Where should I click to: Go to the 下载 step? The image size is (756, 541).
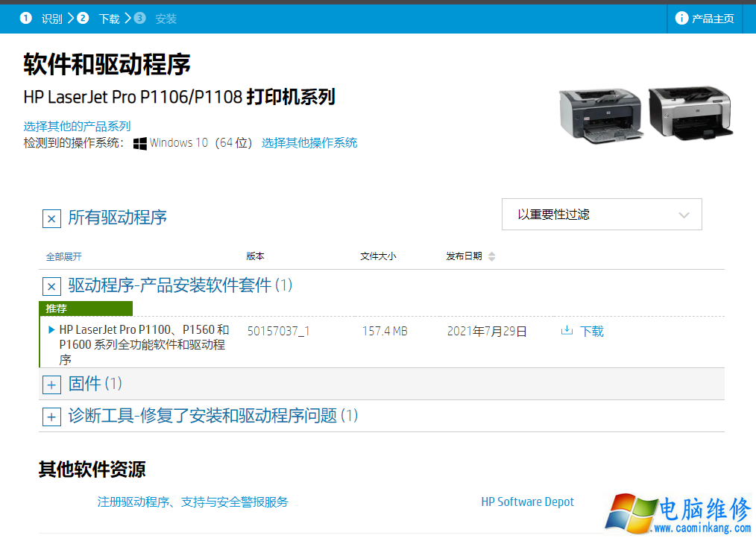[x=109, y=19]
